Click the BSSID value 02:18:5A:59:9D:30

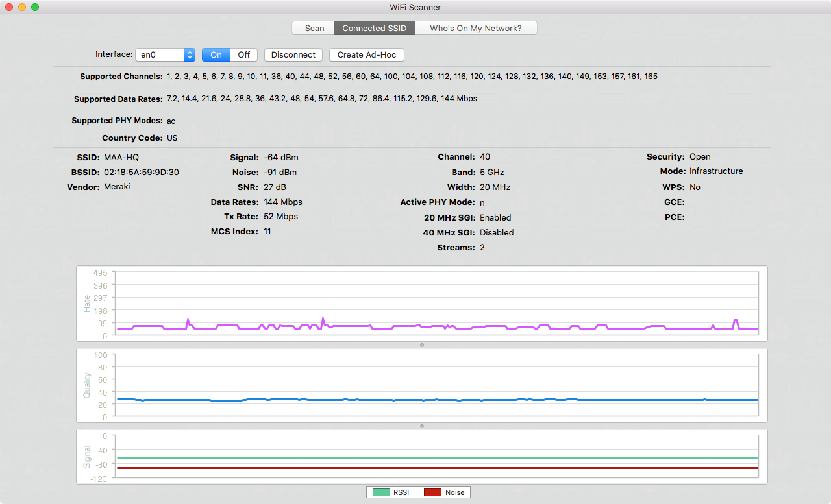[x=141, y=173]
